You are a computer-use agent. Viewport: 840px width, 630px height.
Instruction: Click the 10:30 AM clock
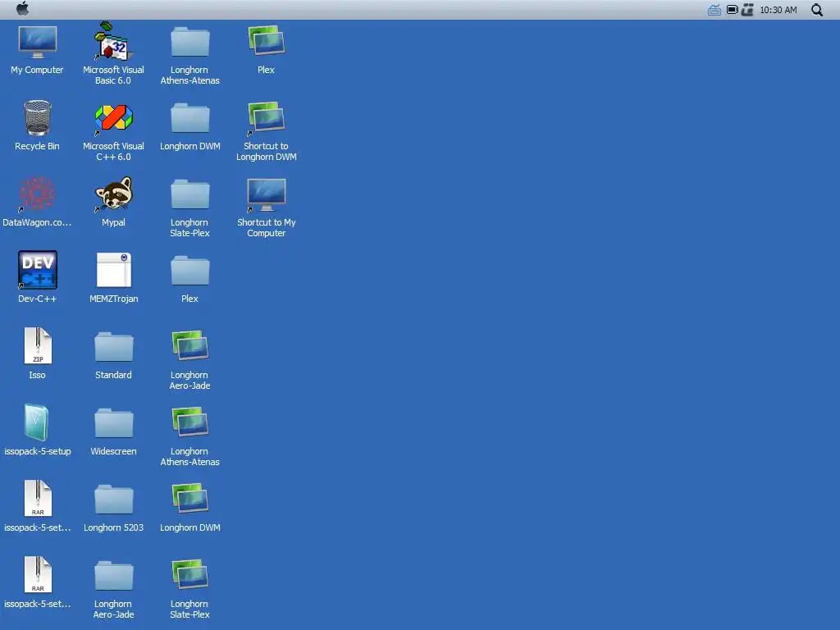pyautogui.click(x=778, y=10)
